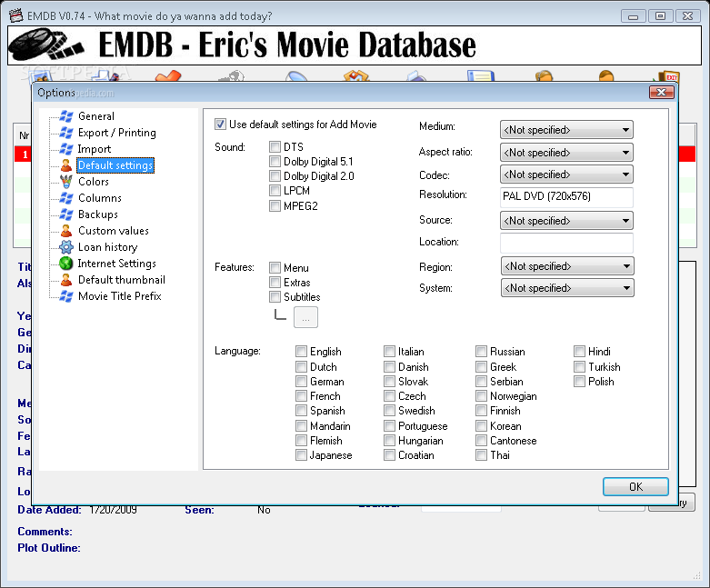This screenshot has height=588, width=710.
Task: Click the Resolution input field
Action: click(566, 197)
